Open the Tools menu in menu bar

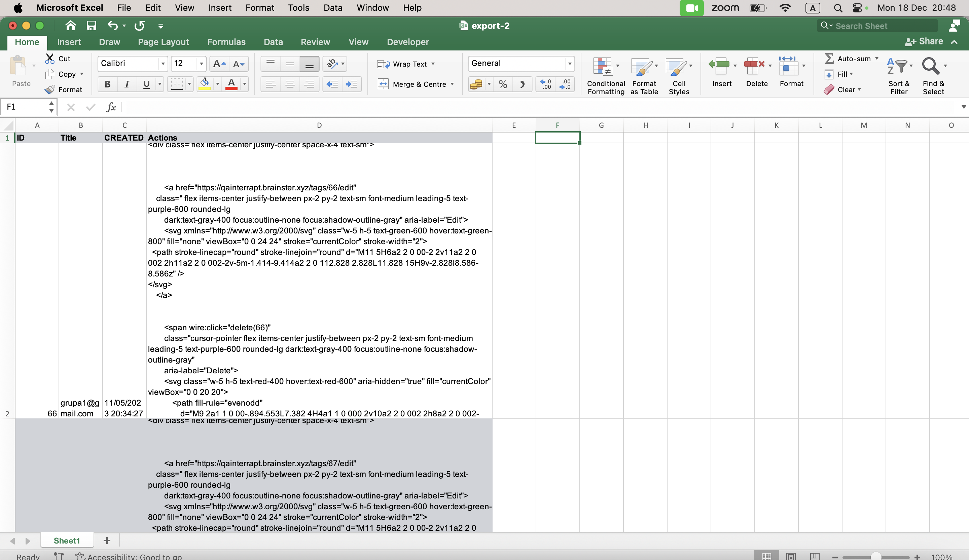coord(298,8)
